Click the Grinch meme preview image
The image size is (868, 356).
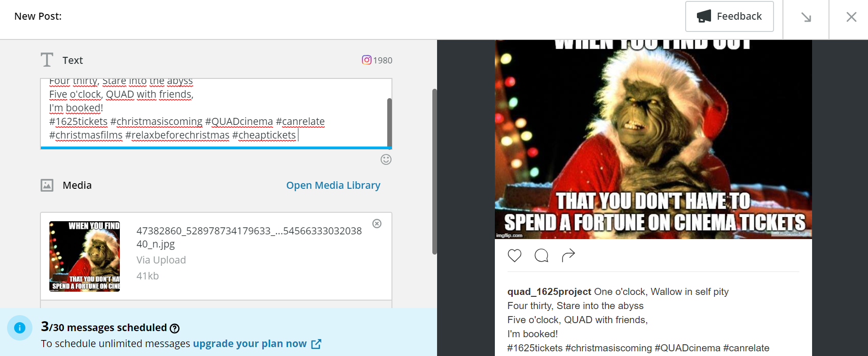(653, 139)
